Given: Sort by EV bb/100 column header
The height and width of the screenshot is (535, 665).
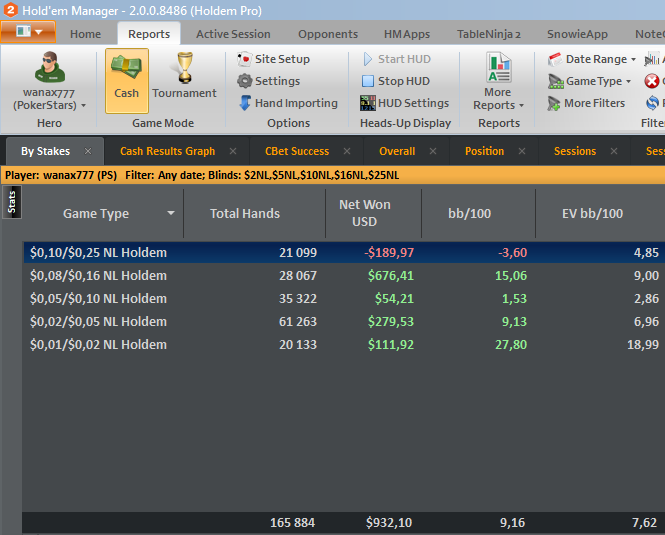Looking at the screenshot, I should [x=592, y=213].
